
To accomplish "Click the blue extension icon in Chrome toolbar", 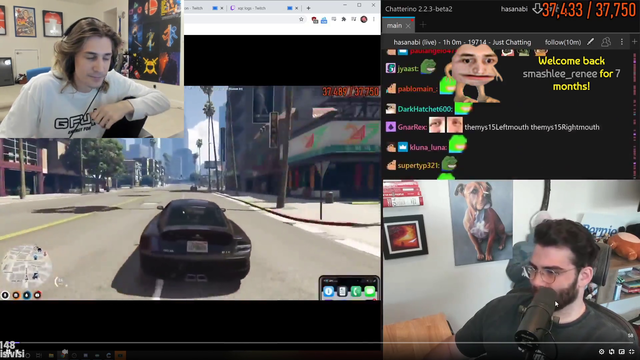I will click(x=324, y=20).
